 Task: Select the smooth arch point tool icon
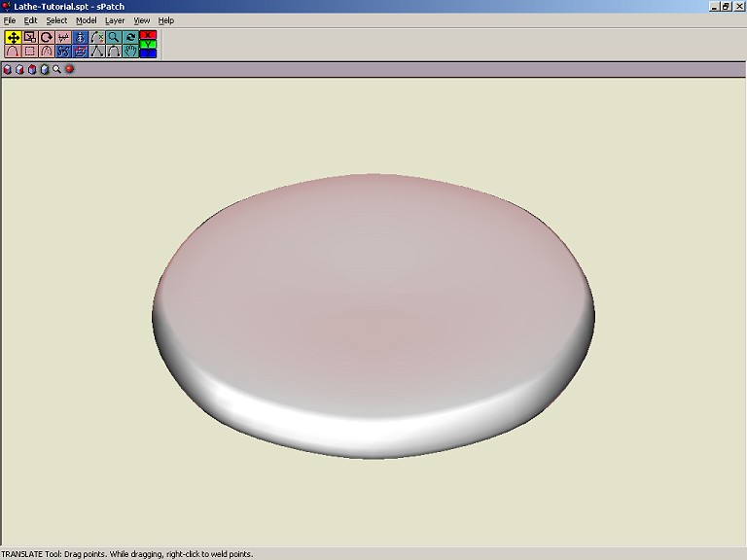click(x=114, y=51)
